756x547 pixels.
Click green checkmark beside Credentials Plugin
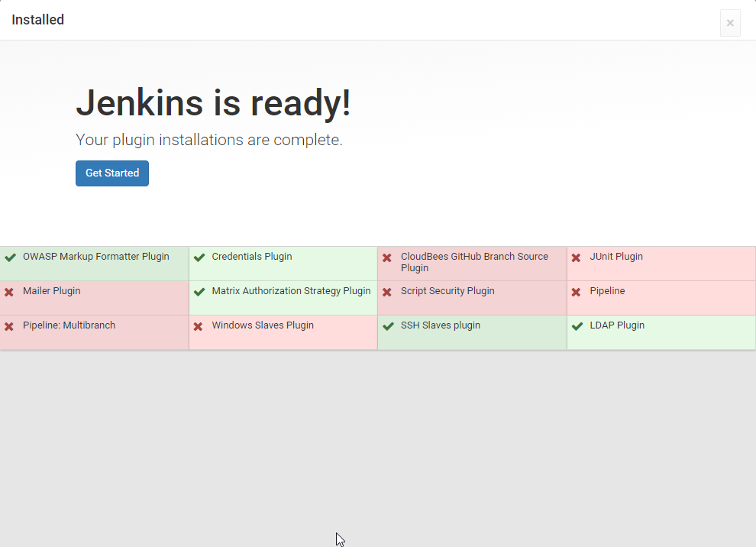[199, 257]
